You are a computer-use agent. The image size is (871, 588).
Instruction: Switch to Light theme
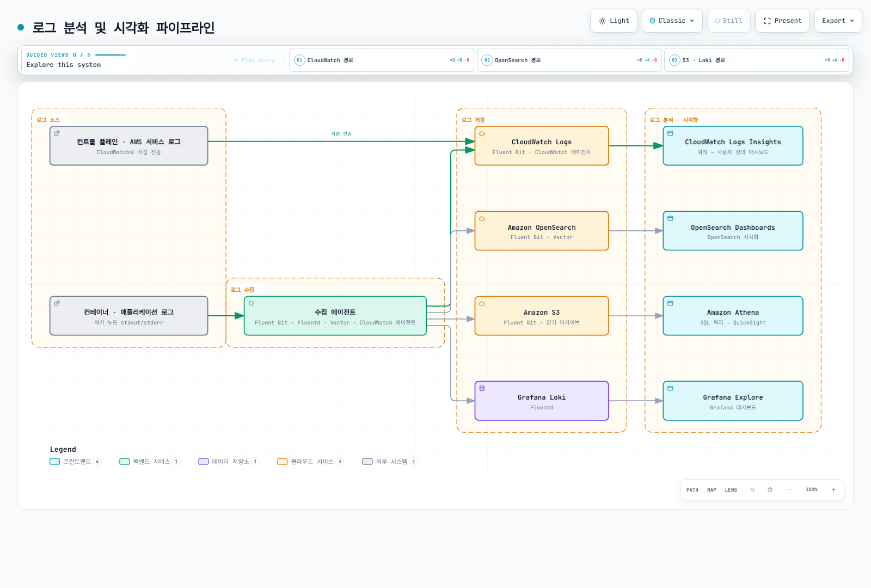[614, 21]
